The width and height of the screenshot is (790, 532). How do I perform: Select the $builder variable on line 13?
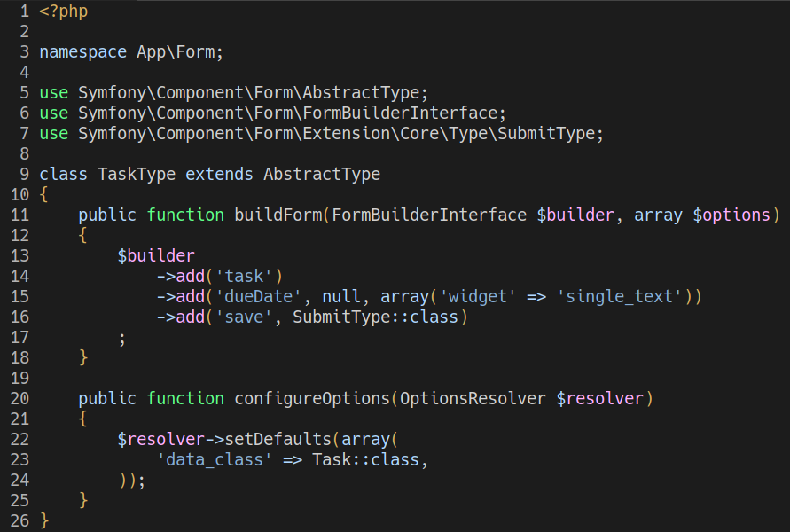156,255
